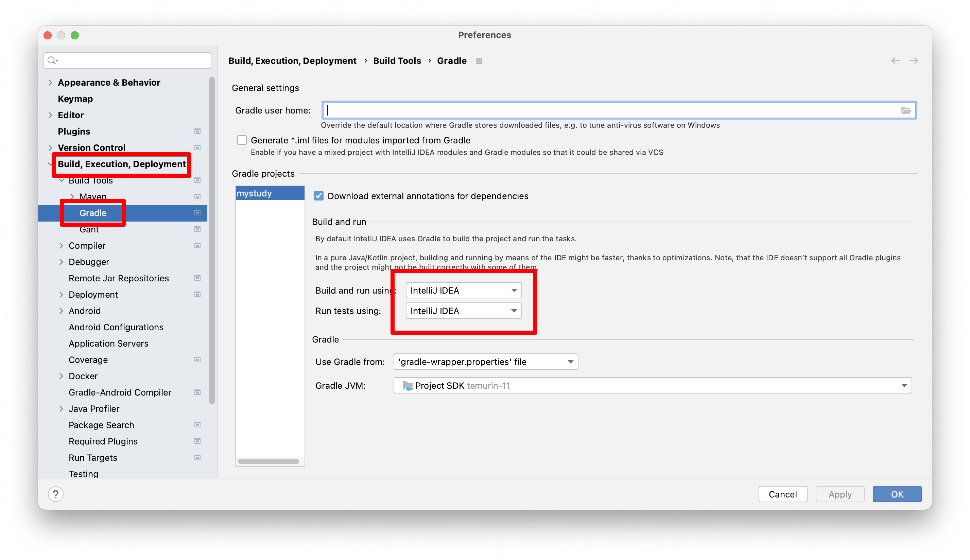Click the help question mark icon
Viewport: 970px width, 560px height.
(x=56, y=494)
